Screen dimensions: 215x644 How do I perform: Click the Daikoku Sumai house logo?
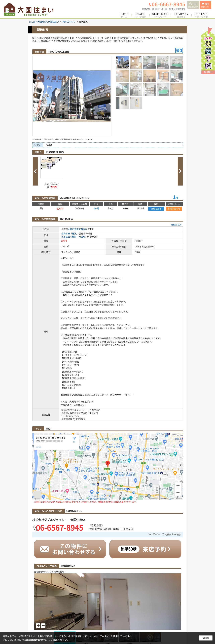click(x=29, y=9)
